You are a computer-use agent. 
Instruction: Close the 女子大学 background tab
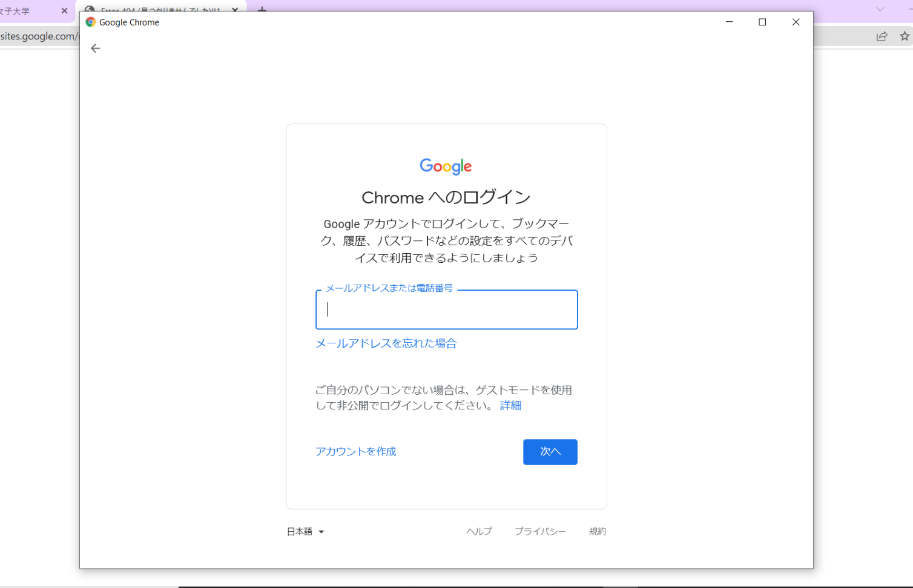(x=65, y=11)
